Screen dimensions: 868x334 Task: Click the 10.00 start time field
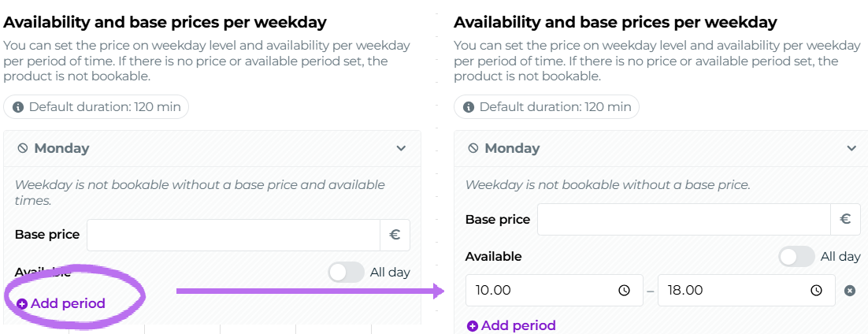click(x=543, y=291)
